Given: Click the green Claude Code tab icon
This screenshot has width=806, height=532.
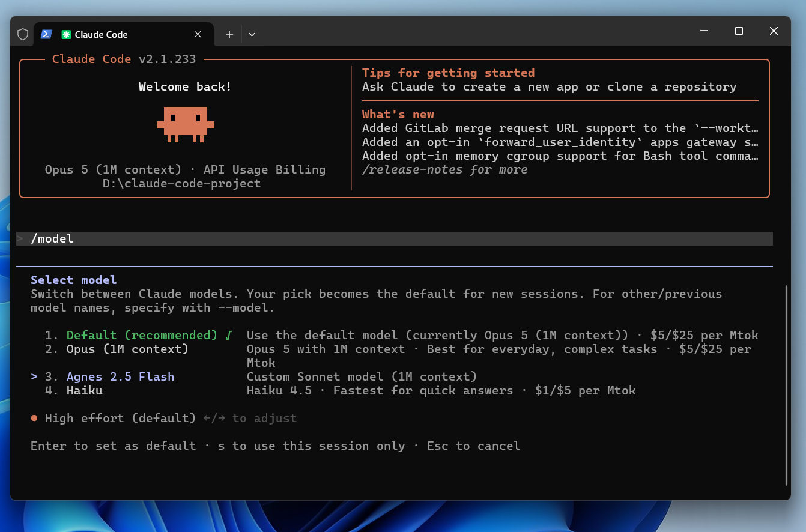Looking at the screenshot, I should pyautogui.click(x=66, y=35).
